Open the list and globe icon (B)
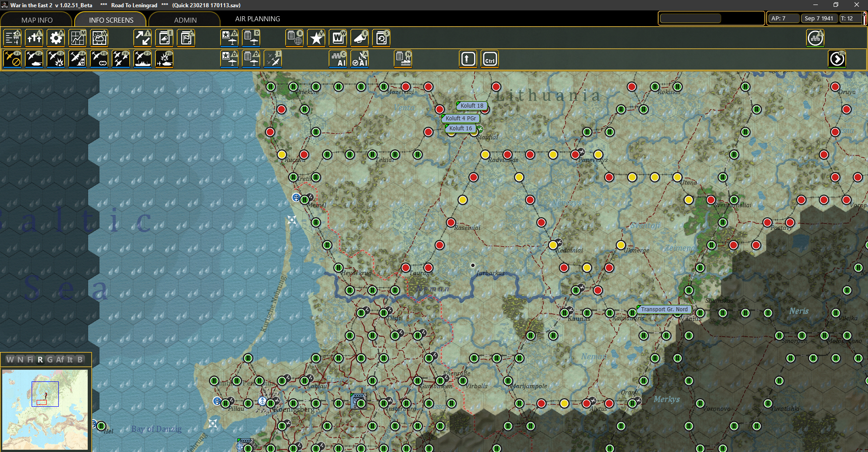The image size is (868, 452). coord(295,38)
